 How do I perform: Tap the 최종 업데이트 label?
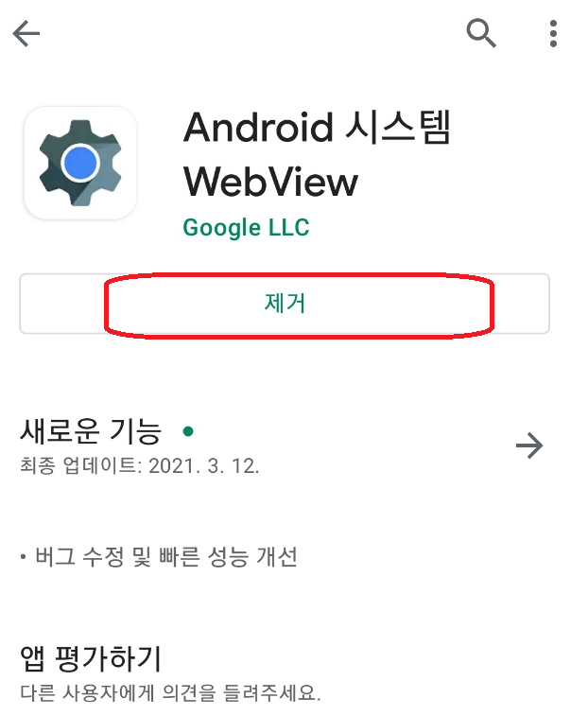[x=80, y=465]
